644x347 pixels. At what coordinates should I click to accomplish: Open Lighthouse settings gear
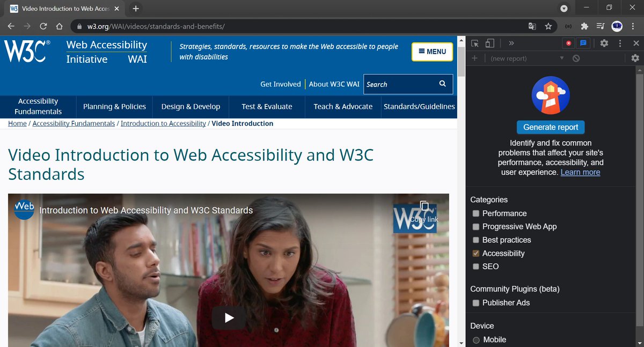(635, 58)
